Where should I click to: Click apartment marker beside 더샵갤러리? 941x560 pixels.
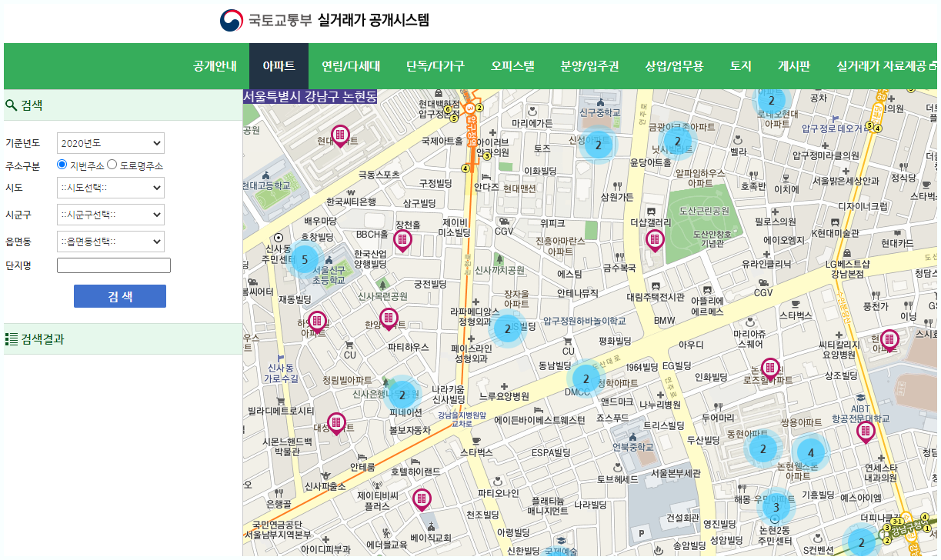655,240
